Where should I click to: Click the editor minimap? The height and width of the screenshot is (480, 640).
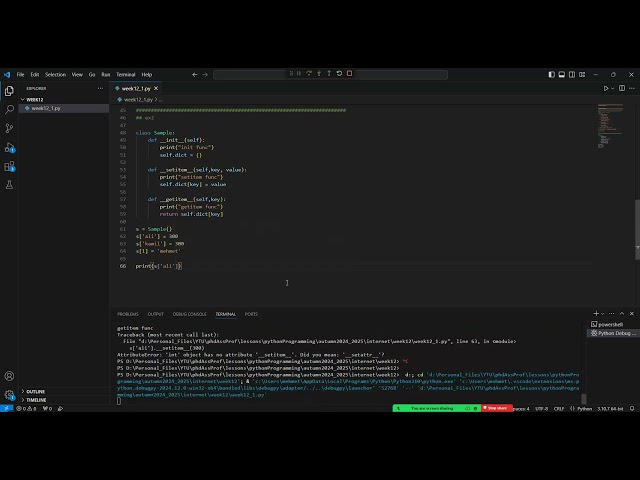click(x=611, y=127)
